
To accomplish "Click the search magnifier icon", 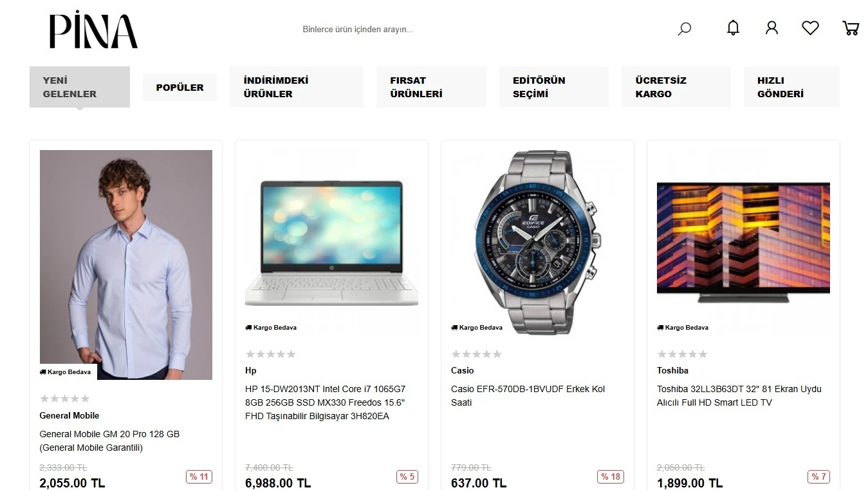I will 685,29.
